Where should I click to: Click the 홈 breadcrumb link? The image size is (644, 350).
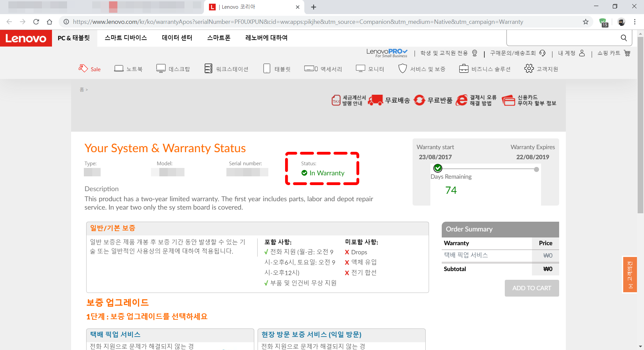tap(82, 90)
